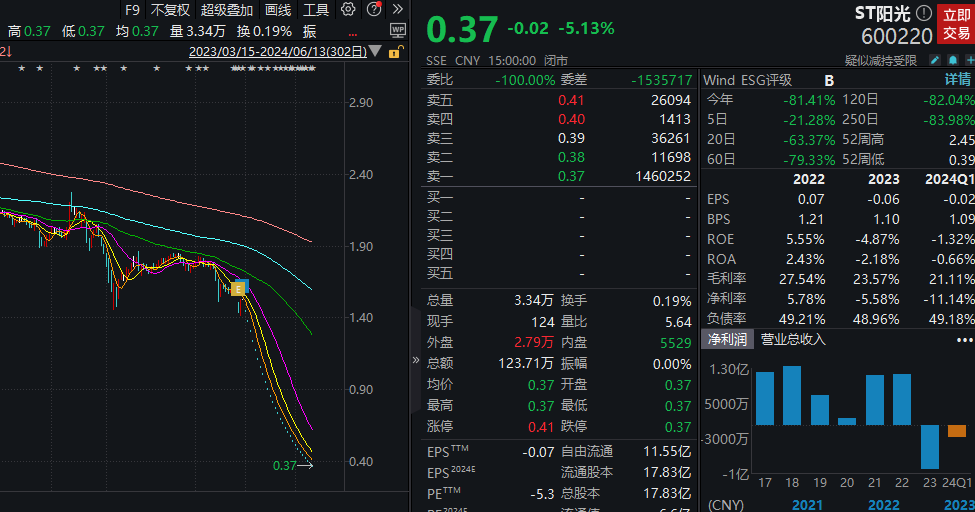Click the 涨停 price 0.41
The image size is (975, 512).
pos(540,427)
